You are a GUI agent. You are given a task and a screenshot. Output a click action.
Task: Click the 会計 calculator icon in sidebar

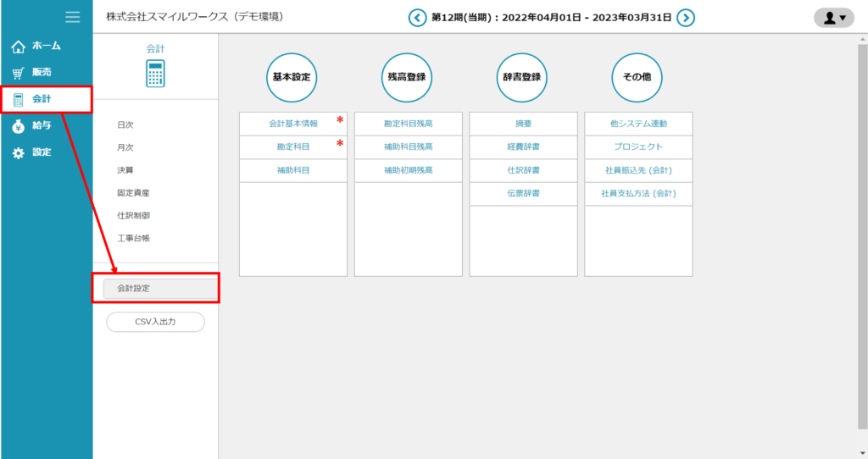click(x=19, y=100)
